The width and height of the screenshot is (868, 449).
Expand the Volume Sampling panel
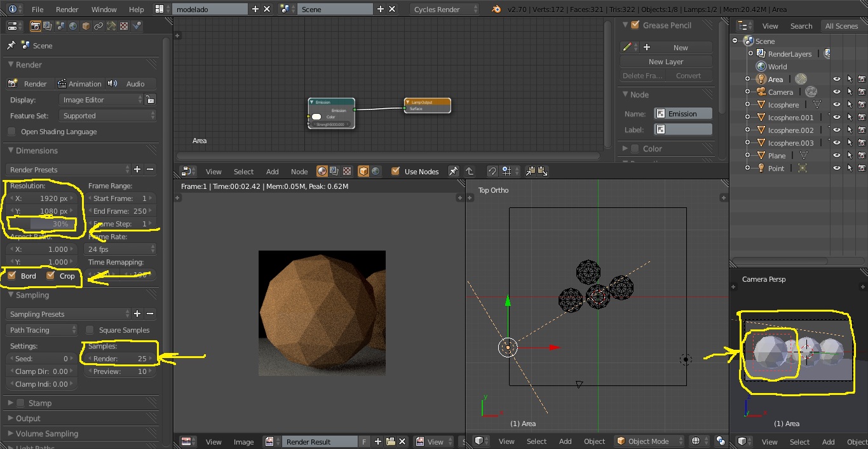pyautogui.click(x=47, y=434)
